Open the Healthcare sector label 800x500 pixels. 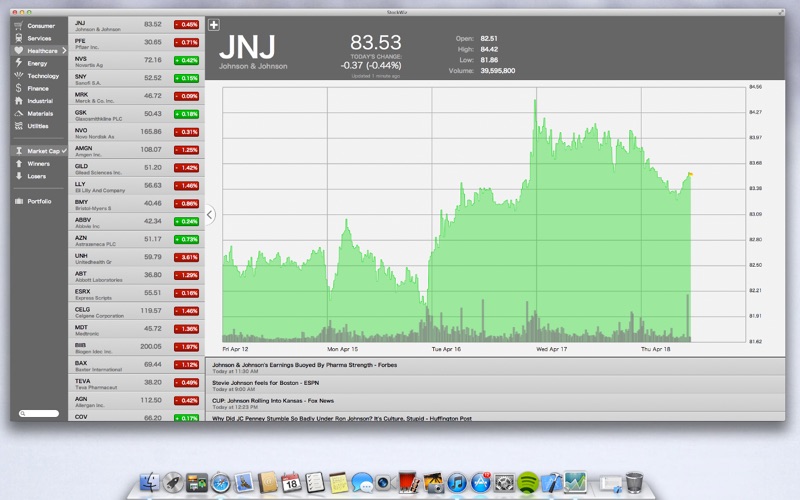[42, 51]
